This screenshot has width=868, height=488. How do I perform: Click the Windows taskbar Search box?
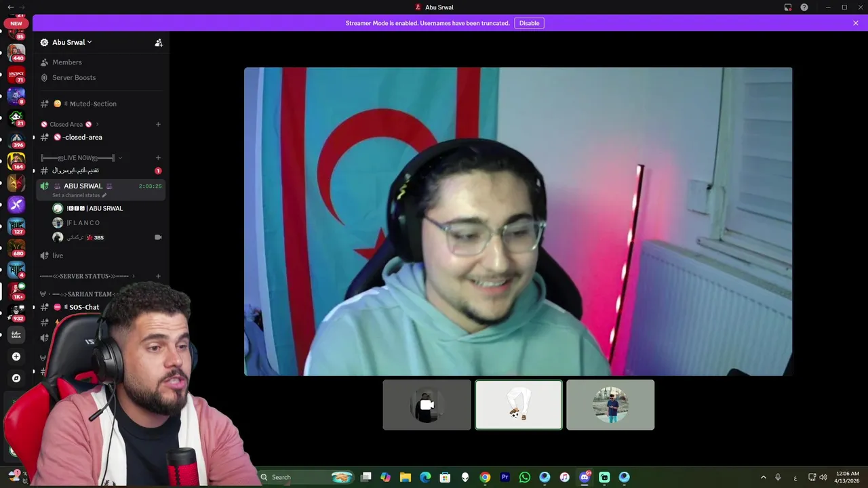(x=307, y=477)
